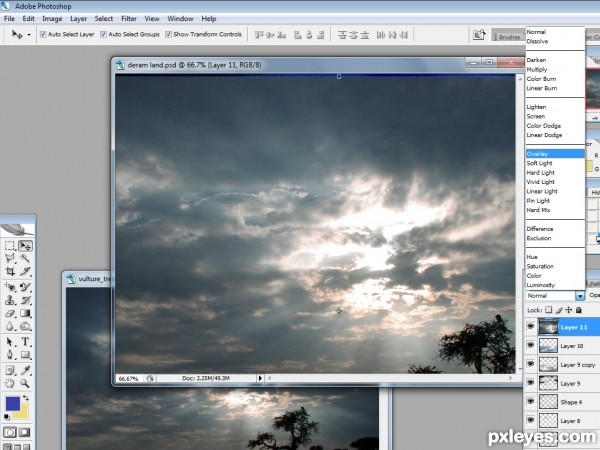This screenshot has height=450, width=600.
Task: Select the Gradient tool
Action: pos(25,314)
